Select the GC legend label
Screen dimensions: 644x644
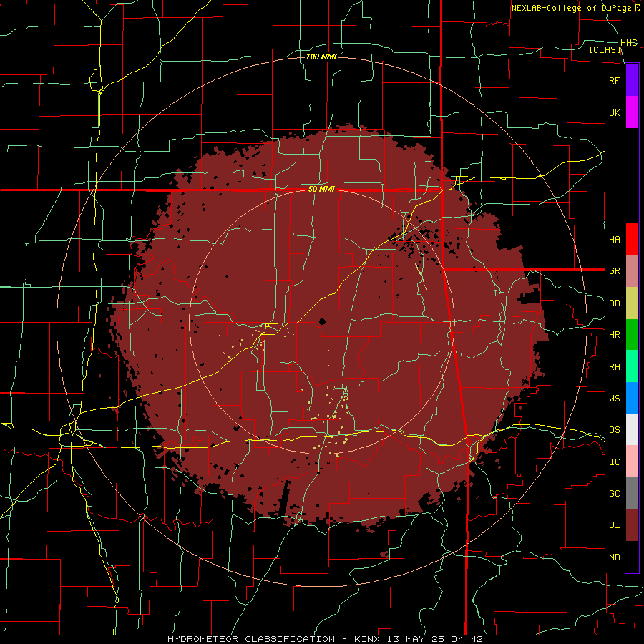615,493
